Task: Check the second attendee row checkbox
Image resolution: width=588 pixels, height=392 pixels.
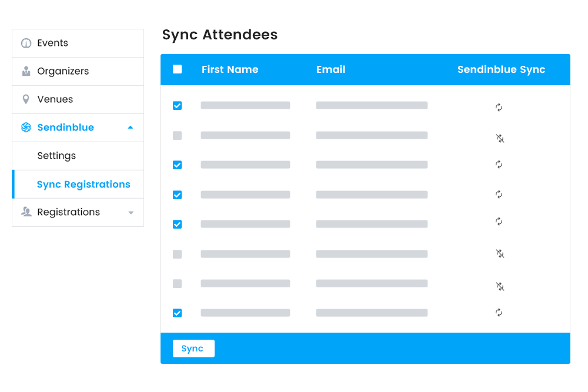Action: pos(178,136)
